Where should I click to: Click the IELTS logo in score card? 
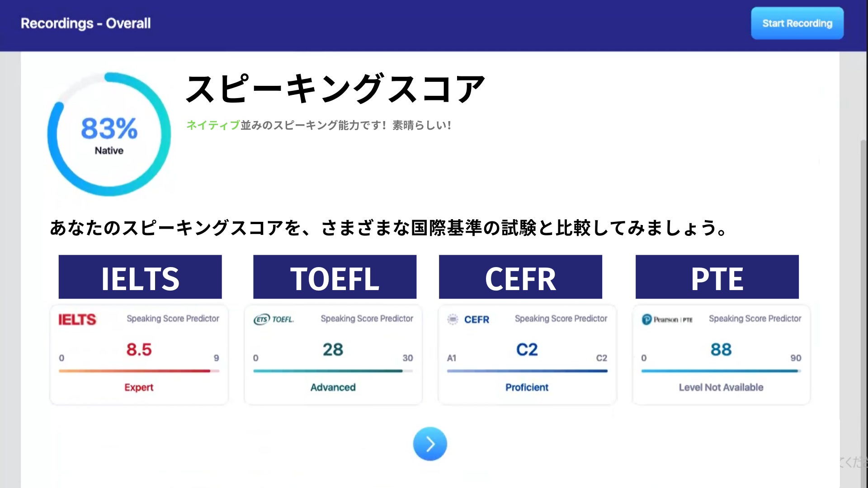pos(77,319)
